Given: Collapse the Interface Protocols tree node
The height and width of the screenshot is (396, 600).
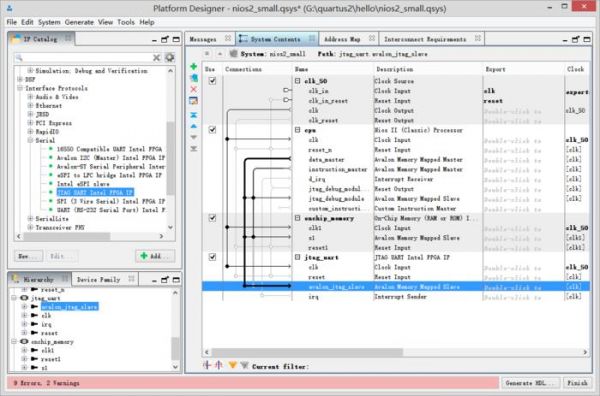Looking at the screenshot, I should click(20, 88).
